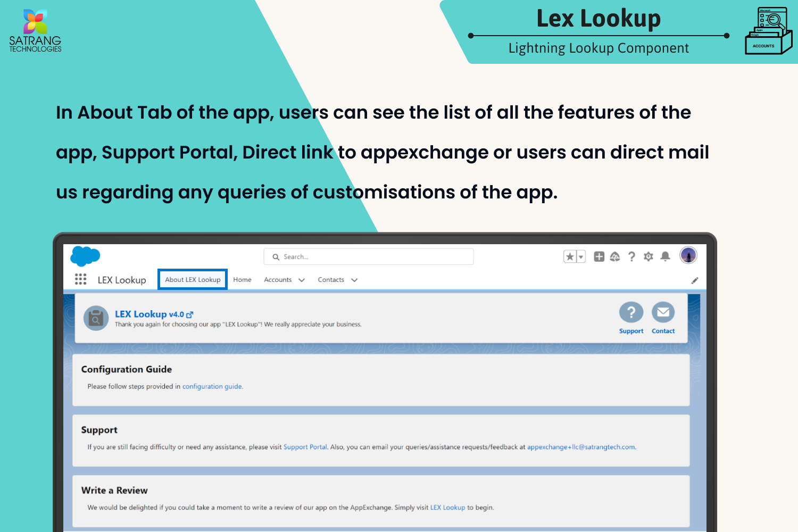The image size is (798, 532).
Task: Switch to the Home tab
Action: [242, 280]
